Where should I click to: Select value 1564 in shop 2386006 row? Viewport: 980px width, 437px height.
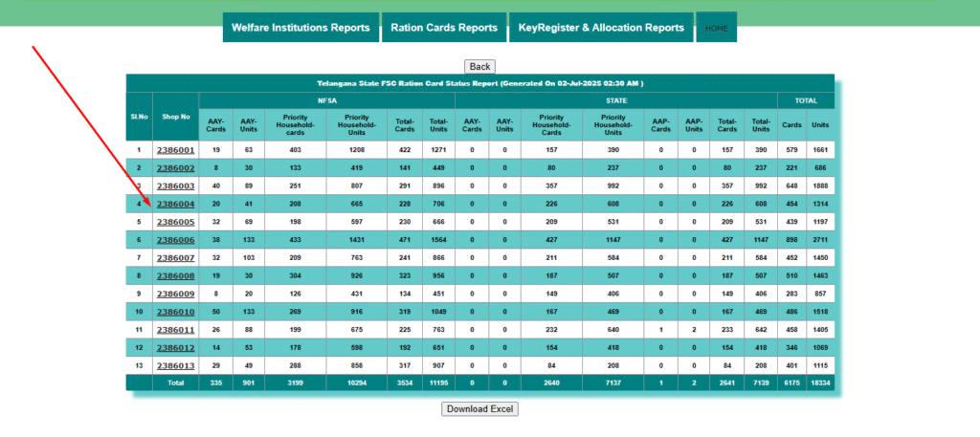(438, 240)
